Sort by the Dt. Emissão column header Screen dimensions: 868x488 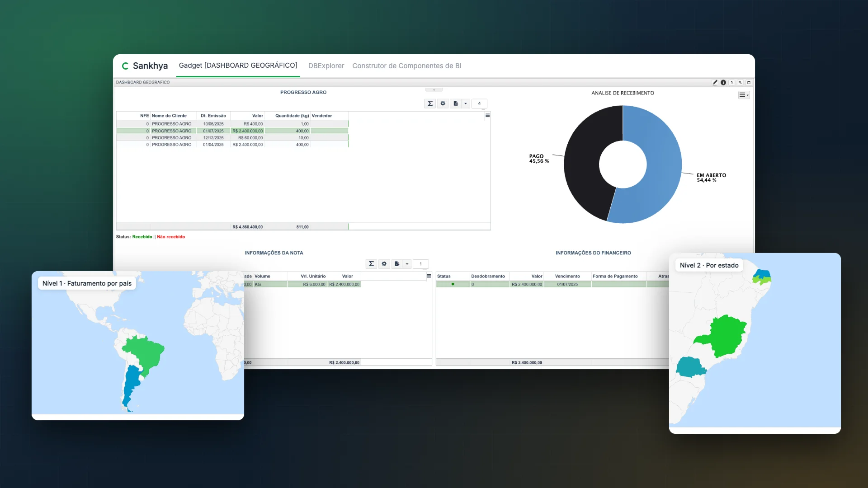(213, 116)
